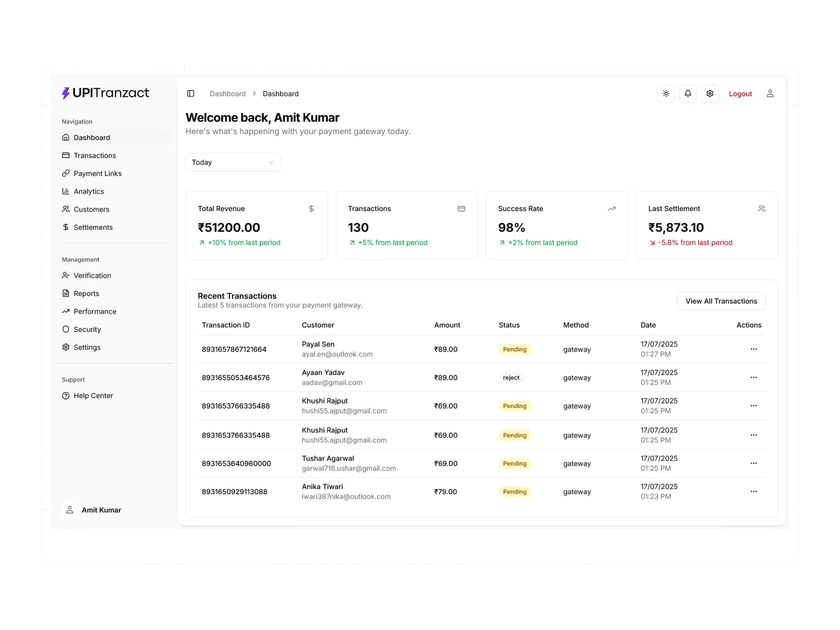Open notifications bell icon
Viewport: 840px width, 630px height.
(x=688, y=93)
